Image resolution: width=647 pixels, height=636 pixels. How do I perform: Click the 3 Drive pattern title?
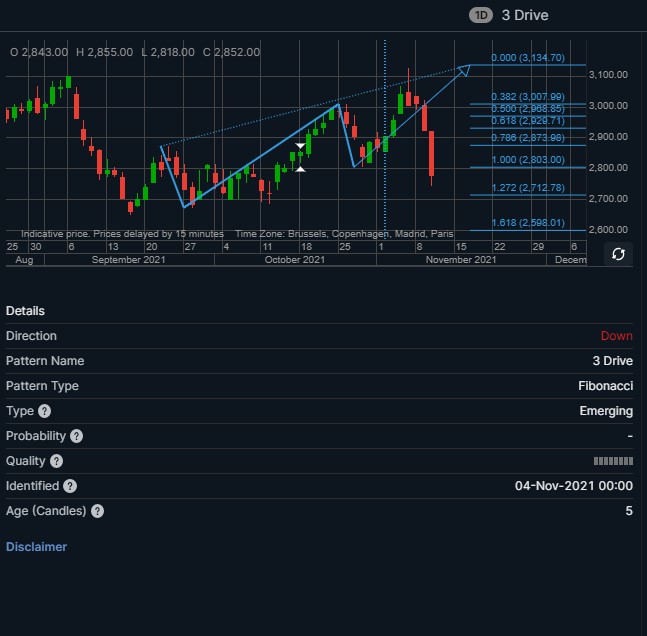(525, 15)
